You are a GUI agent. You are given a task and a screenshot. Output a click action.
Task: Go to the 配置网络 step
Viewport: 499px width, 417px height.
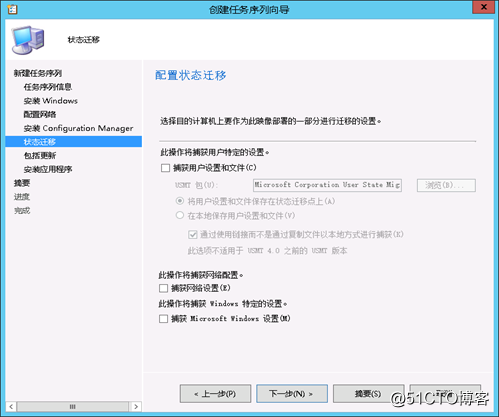pyautogui.click(x=40, y=114)
